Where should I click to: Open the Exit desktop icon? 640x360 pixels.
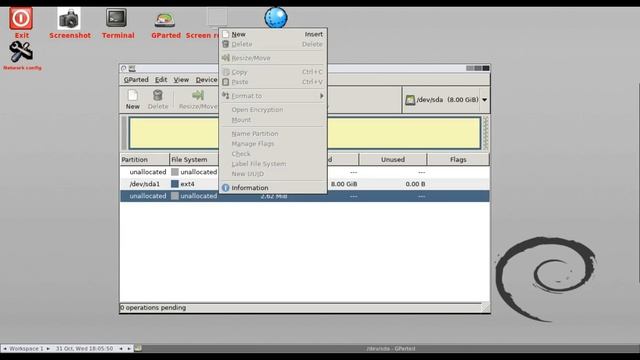point(21,19)
